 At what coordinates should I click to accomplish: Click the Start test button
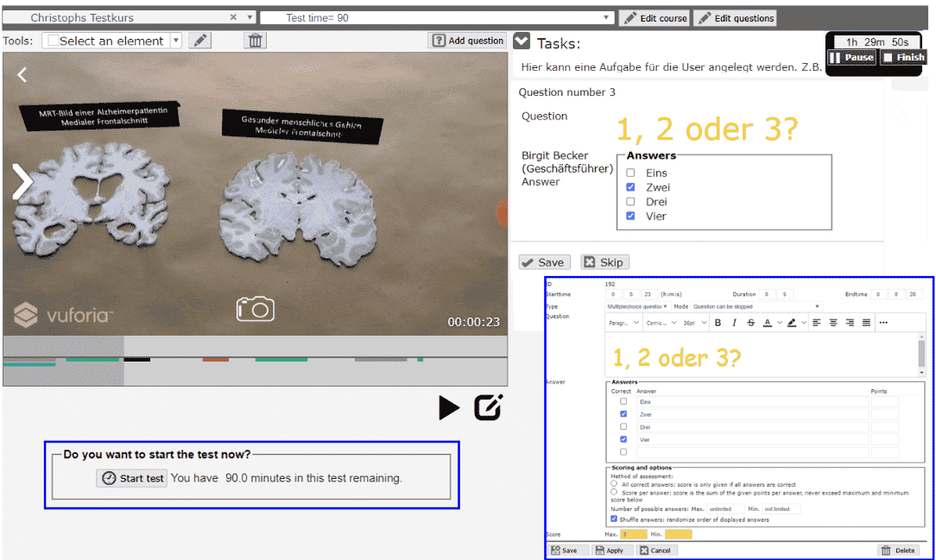pyautogui.click(x=132, y=478)
